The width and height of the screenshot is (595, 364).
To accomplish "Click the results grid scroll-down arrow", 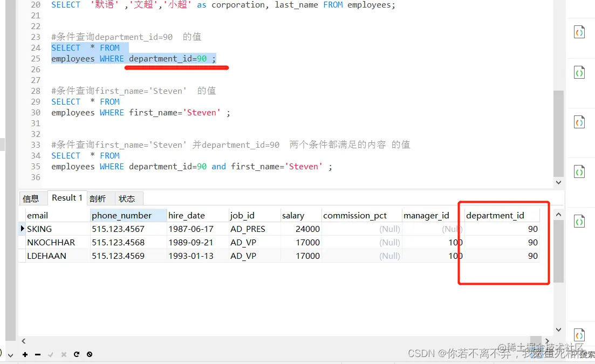I will tap(558, 329).
